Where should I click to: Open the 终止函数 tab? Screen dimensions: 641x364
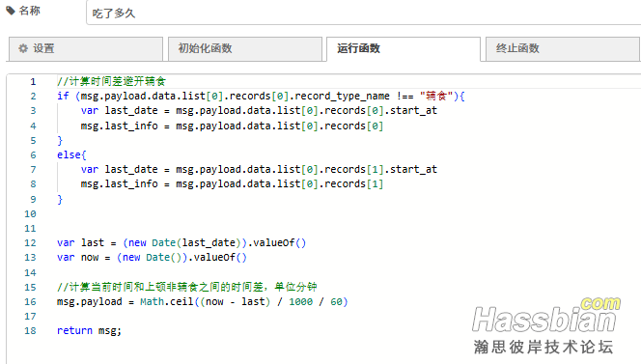coord(563,48)
